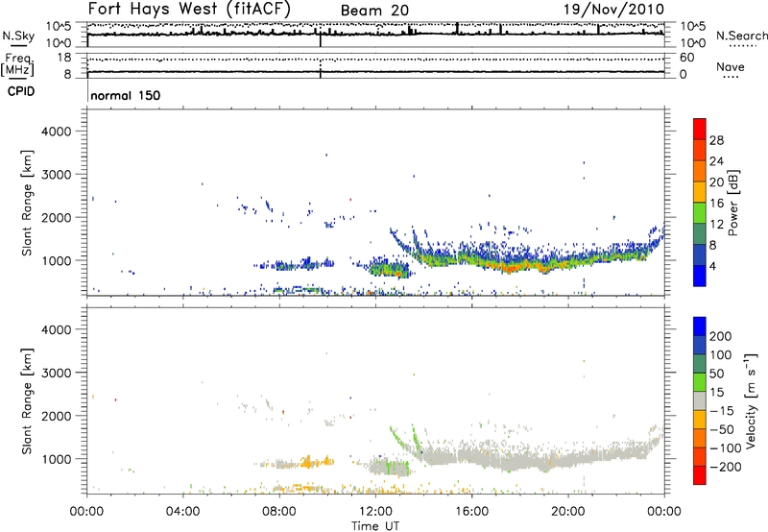Click the "Nave" legend label
The height and width of the screenshot is (532, 768).
731,66
